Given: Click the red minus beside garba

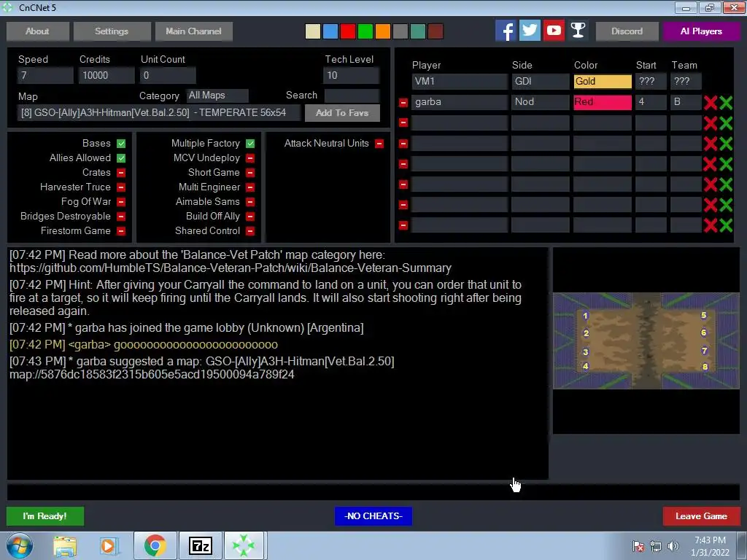Looking at the screenshot, I should click(x=403, y=102).
